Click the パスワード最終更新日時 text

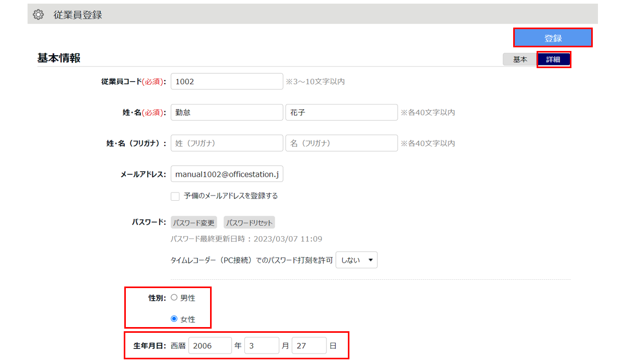point(246,239)
